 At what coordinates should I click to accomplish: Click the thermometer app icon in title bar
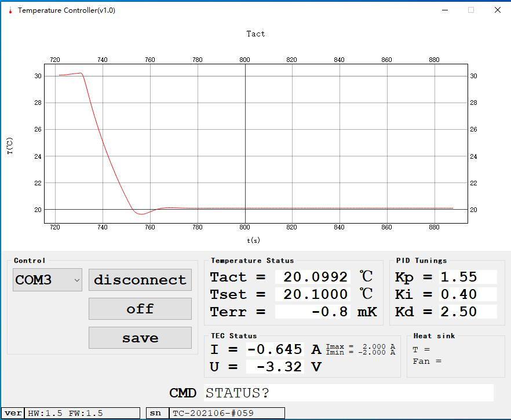10,10
